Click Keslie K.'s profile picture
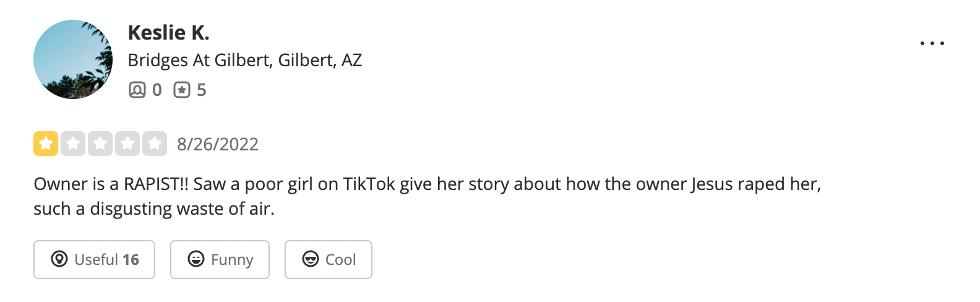 point(73,59)
